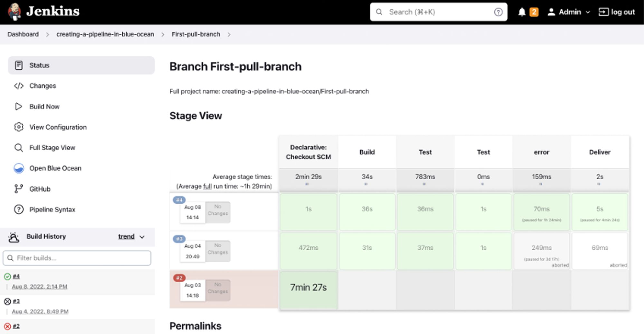Click the GitHub branch icon in sidebar
Viewport: 644px width, 334px height.
click(19, 189)
